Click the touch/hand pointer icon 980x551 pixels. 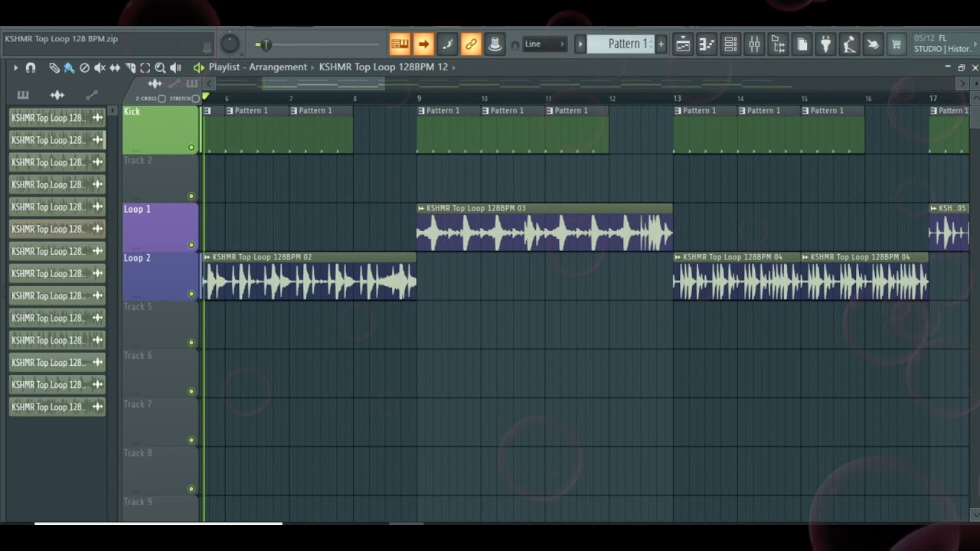coord(873,44)
